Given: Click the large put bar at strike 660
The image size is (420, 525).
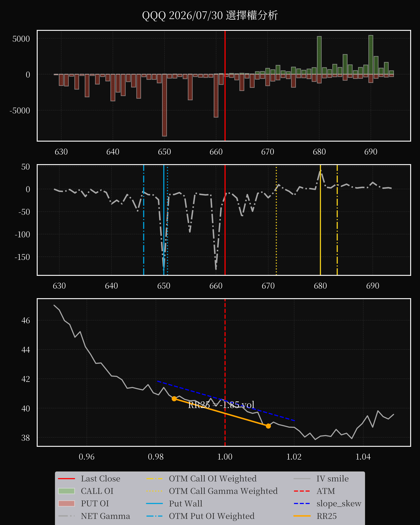Looking at the screenshot, I should pos(216,96).
